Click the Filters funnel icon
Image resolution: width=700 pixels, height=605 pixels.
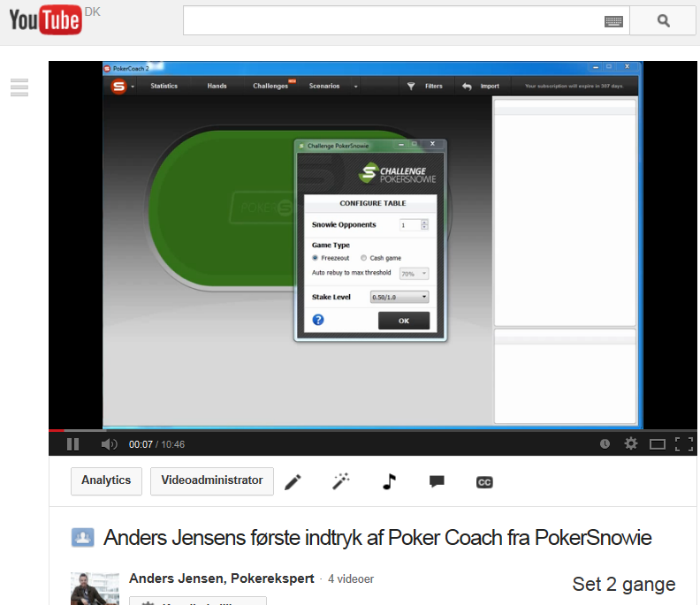411,86
